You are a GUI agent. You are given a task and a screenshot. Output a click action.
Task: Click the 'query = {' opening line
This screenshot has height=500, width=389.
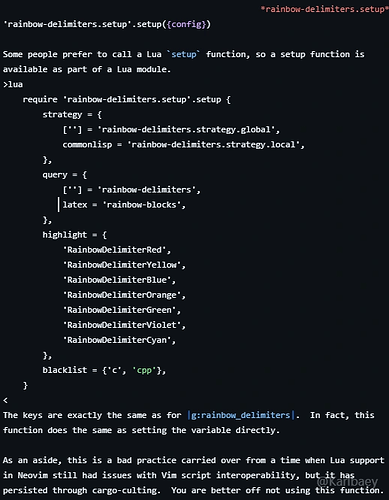point(65,175)
